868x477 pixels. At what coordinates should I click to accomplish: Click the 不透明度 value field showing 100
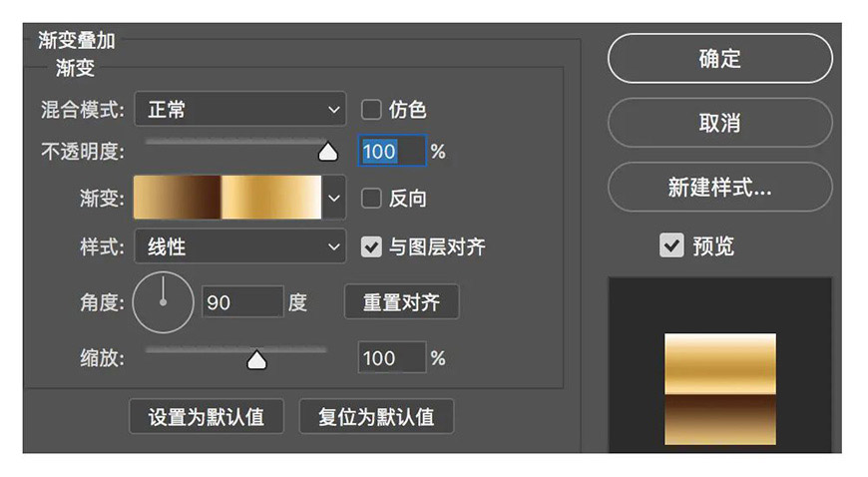(392, 151)
